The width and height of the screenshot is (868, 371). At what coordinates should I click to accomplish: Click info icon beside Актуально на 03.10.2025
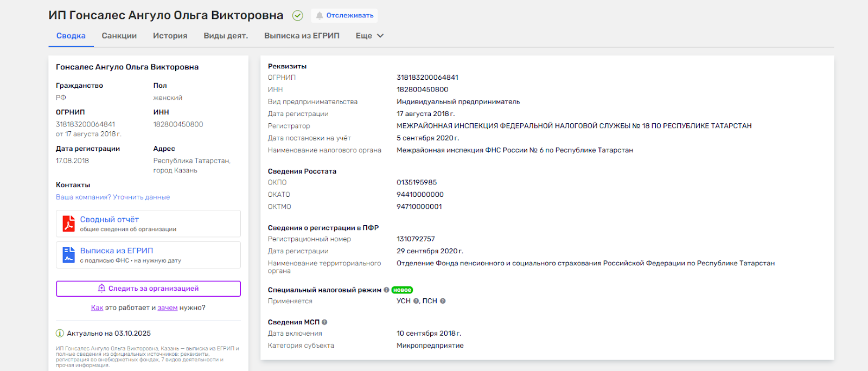coord(60,334)
